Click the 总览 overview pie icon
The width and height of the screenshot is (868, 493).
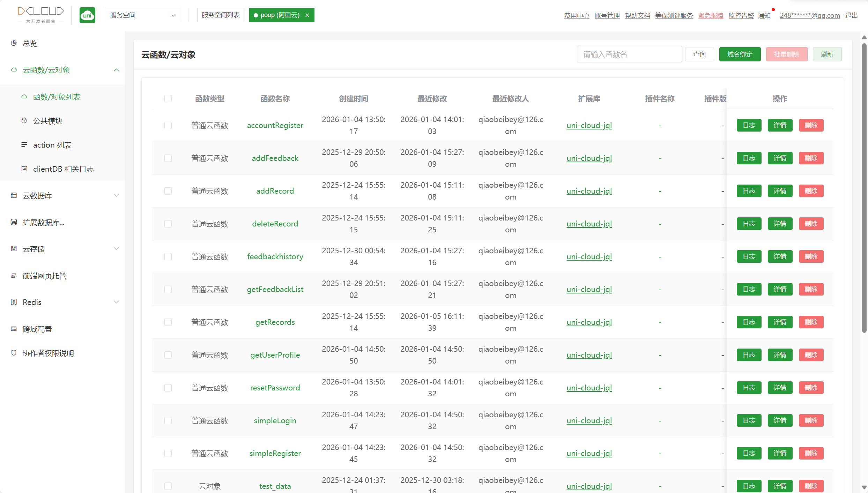(x=14, y=43)
